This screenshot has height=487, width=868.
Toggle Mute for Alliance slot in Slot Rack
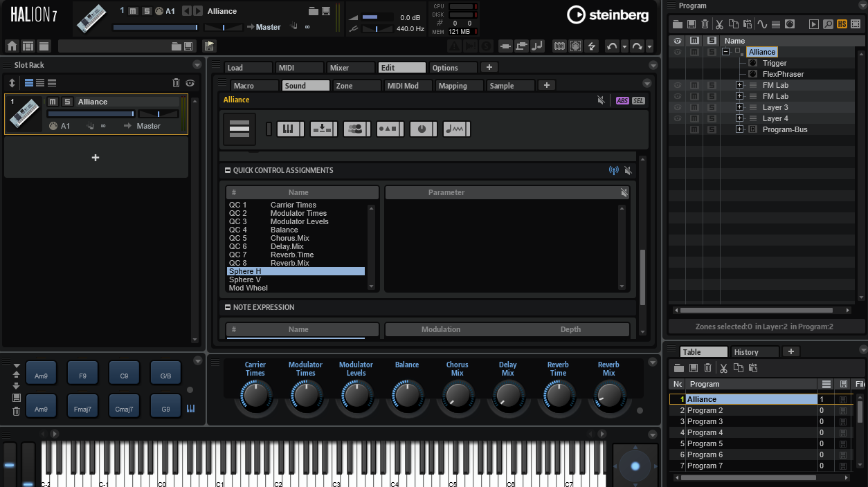53,102
